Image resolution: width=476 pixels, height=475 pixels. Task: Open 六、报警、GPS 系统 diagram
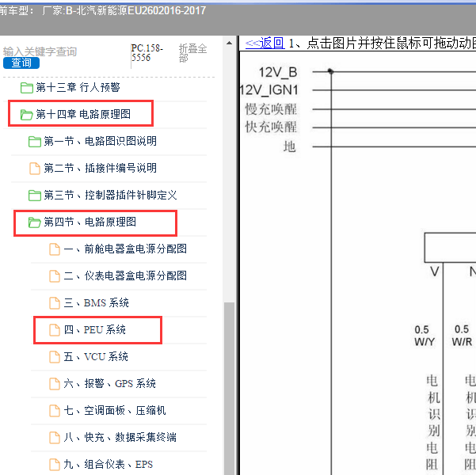coord(110,383)
